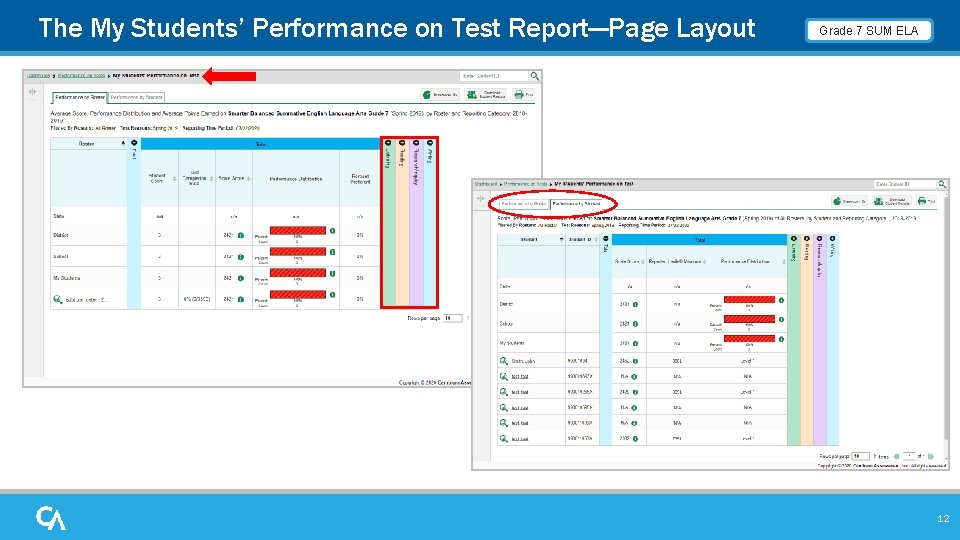
Task: Click School score info icon in left report
Action: pyautogui.click(x=241, y=257)
